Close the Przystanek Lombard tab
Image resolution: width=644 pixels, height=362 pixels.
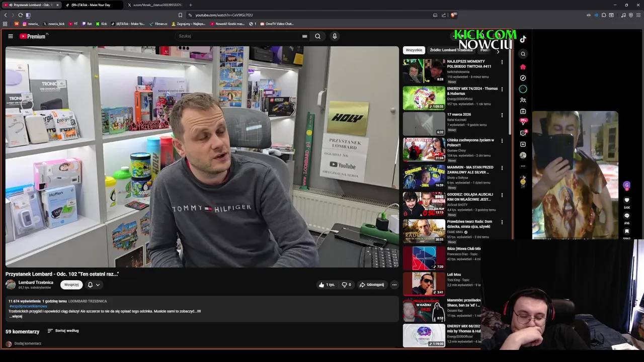(57, 5)
